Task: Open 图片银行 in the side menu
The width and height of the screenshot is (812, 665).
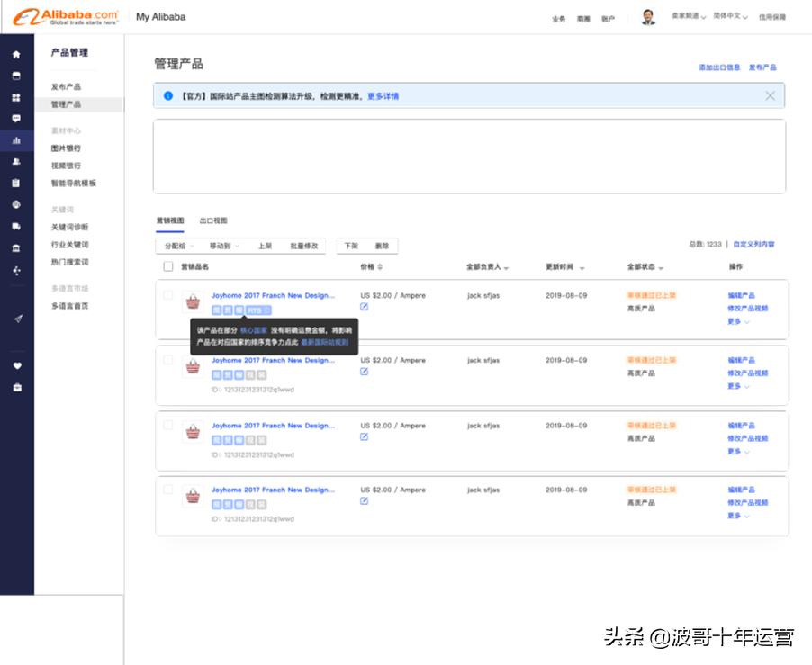Action: pyautogui.click(x=66, y=148)
